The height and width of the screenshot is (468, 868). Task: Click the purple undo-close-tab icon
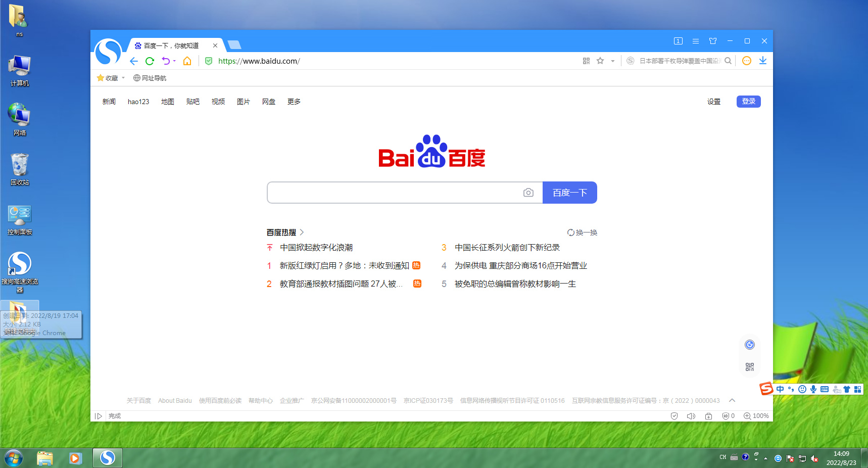(166, 61)
